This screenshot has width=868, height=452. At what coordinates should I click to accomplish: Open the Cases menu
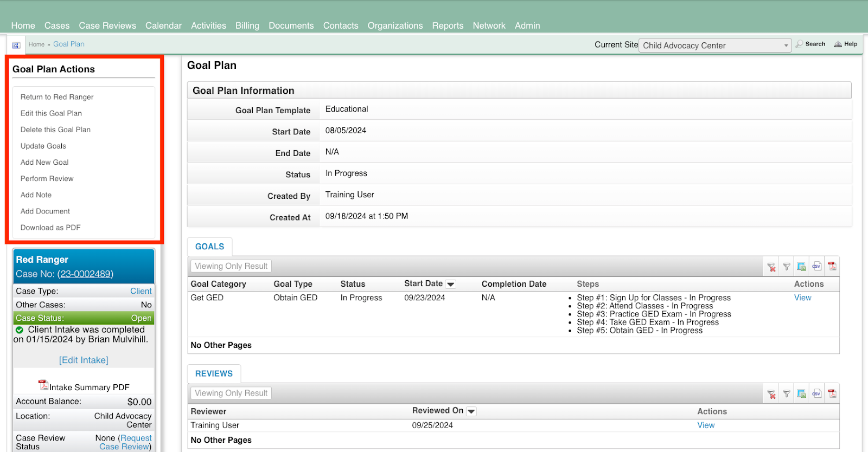[57, 25]
